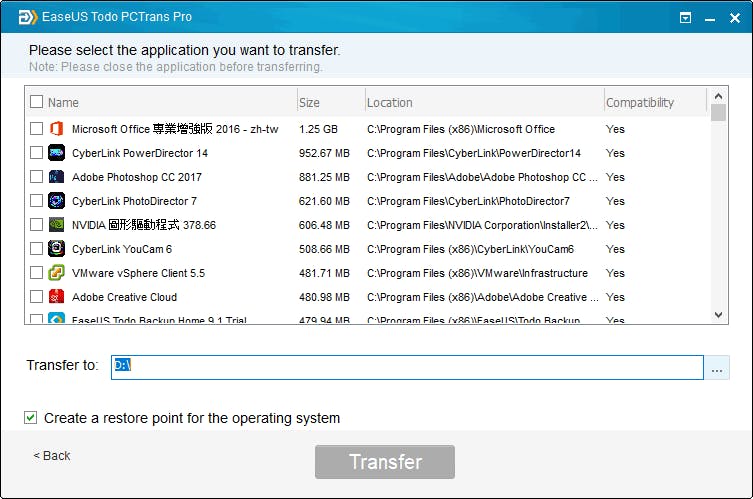The height and width of the screenshot is (499, 753).
Task: Sort list by Name column header
Action: point(63,103)
